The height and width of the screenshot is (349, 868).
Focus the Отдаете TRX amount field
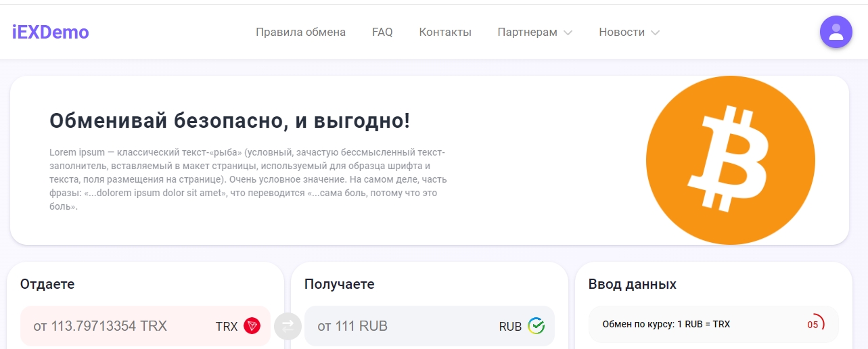(x=115, y=326)
